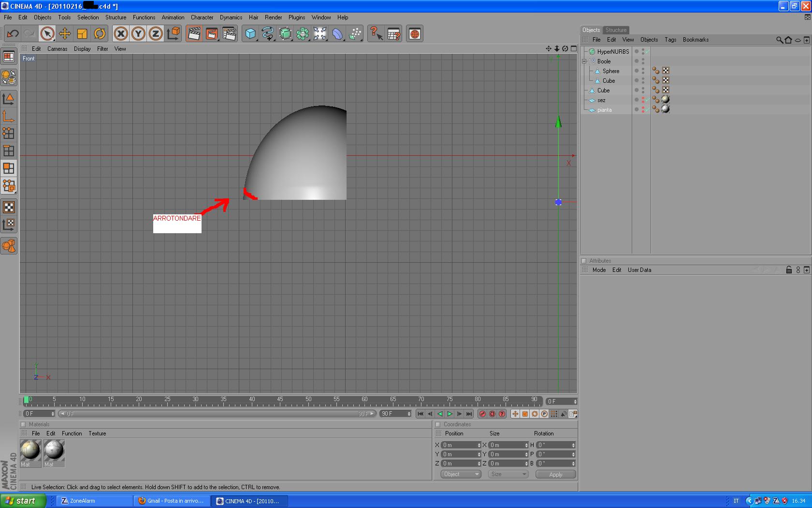Jump to the end of animation
812x508 pixels.
point(469,414)
